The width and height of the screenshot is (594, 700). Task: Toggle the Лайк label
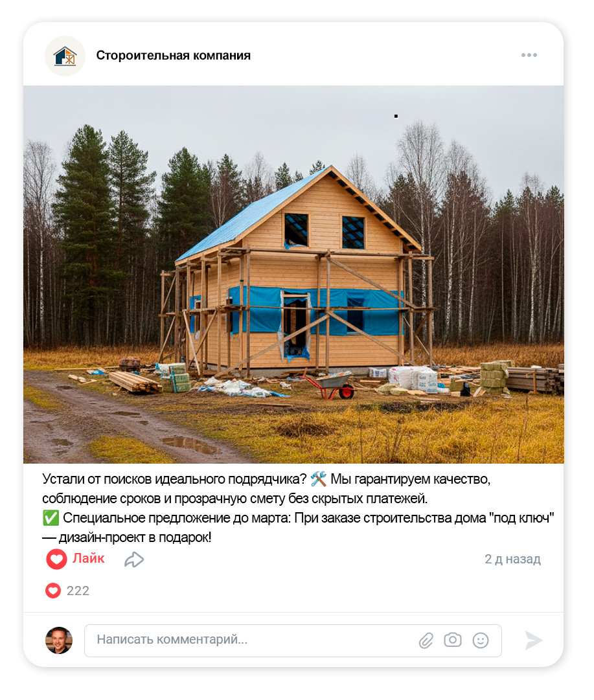click(x=89, y=558)
